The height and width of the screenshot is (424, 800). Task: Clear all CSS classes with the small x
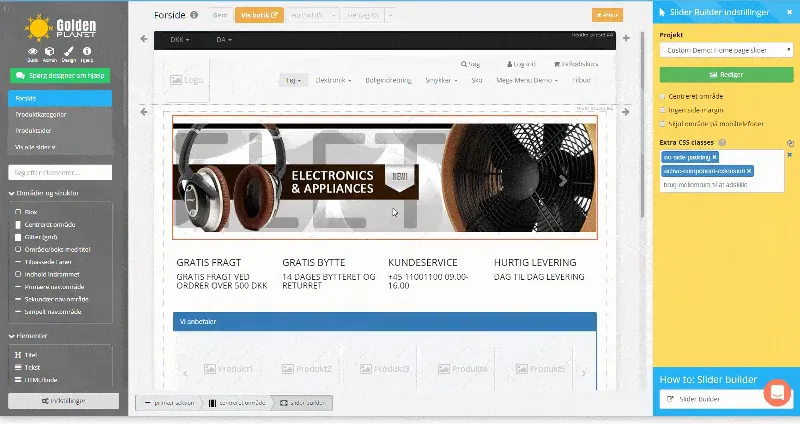pyautogui.click(x=790, y=154)
